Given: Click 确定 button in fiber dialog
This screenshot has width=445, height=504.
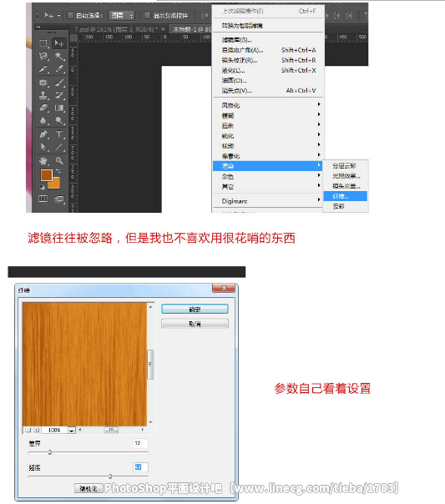Looking at the screenshot, I should click(195, 309).
